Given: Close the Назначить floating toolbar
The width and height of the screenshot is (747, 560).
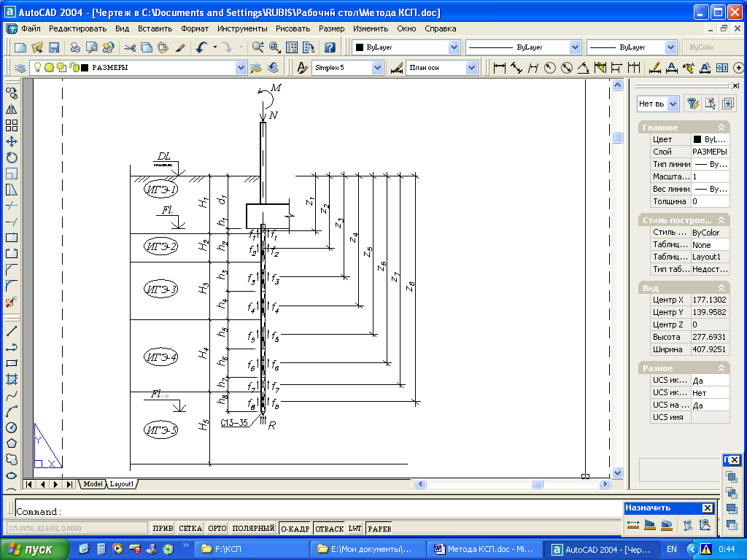Looking at the screenshot, I should click(708, 507).
